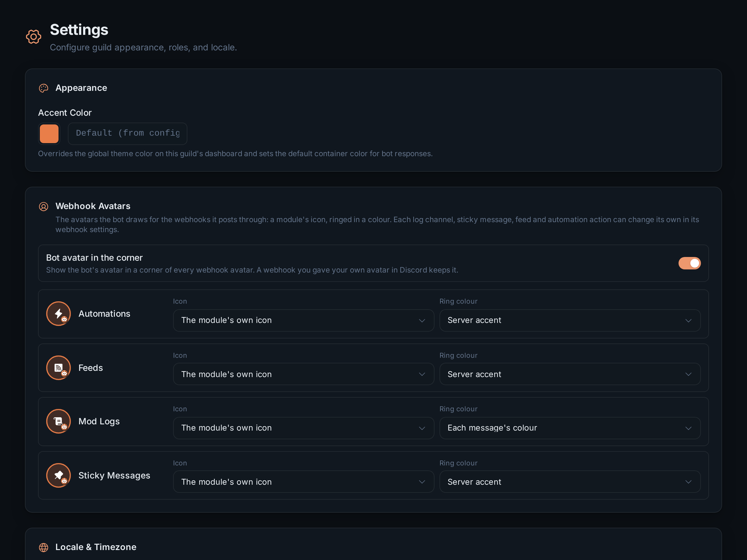The image size is (747, 560).
Task: Click the 'Sticky Messages' row label
Action: [x=114, y=476]
